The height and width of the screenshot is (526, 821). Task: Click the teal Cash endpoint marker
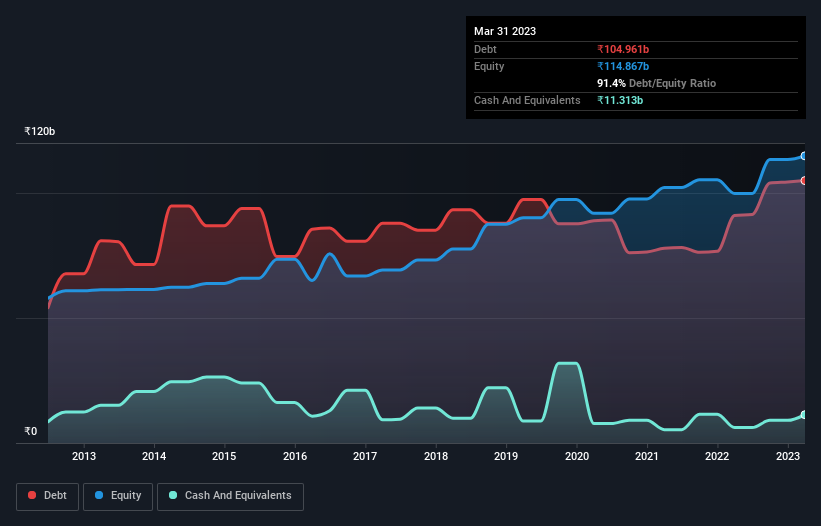[804, 415]
